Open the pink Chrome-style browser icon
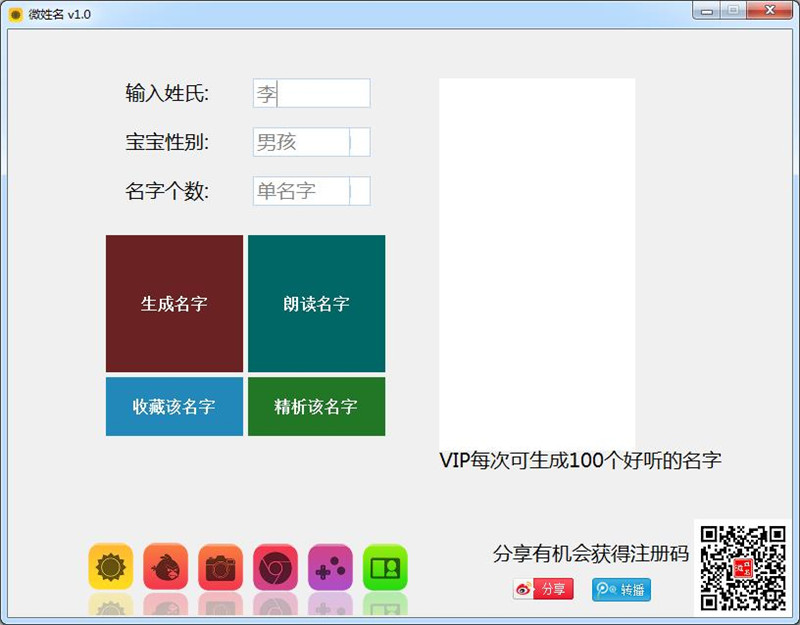 click(275, 567)
